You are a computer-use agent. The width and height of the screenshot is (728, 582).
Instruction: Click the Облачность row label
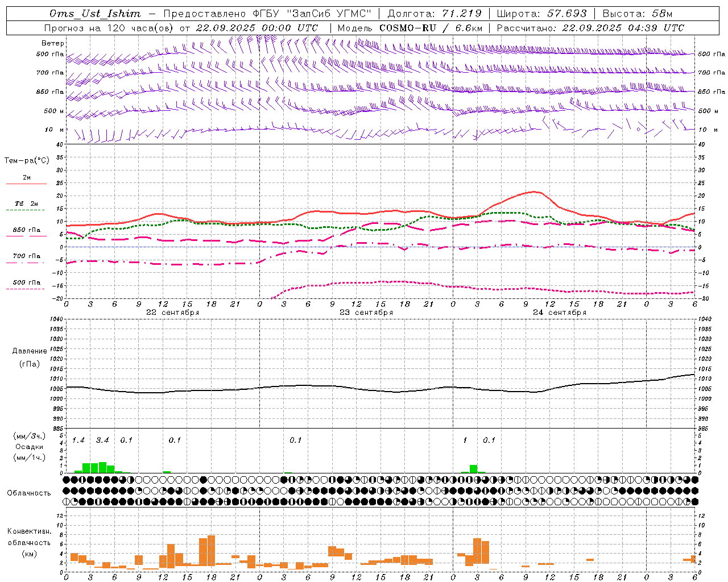(29, 493)
